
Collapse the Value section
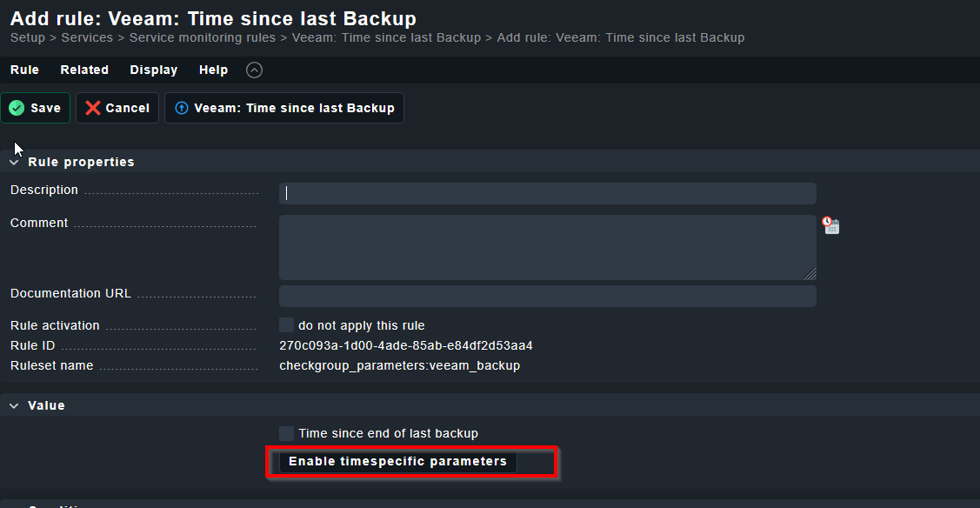click(x=15, y=405)
